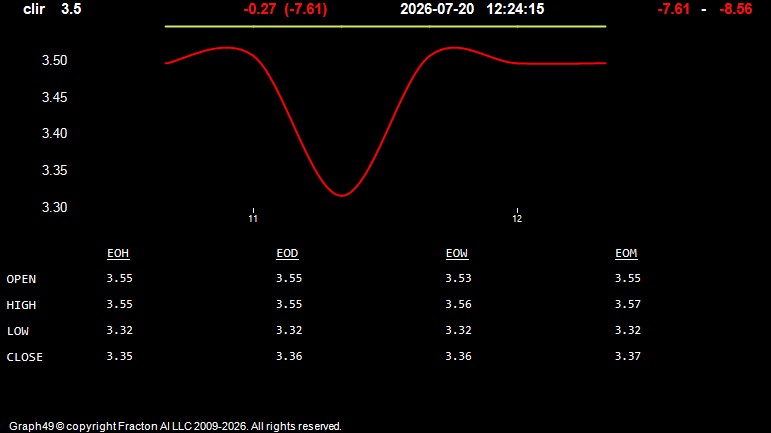Click the time 12:24:15
The image size is (771, 433).
pos(515,9)
